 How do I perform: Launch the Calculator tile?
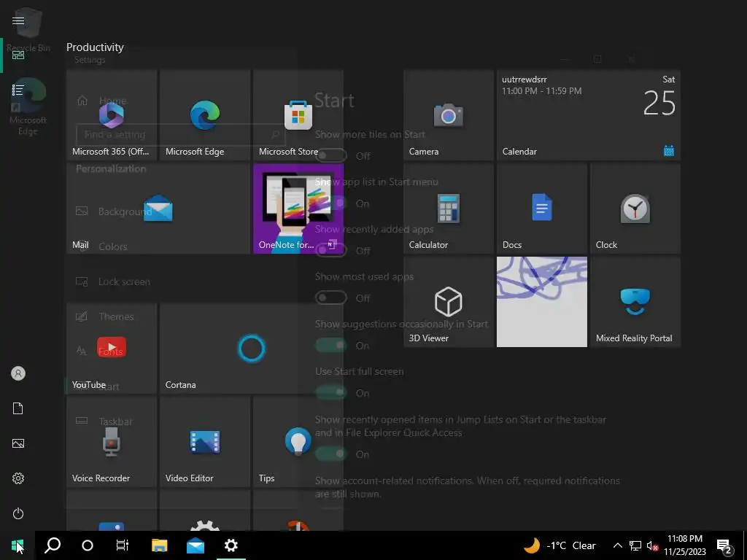[449, 208]
